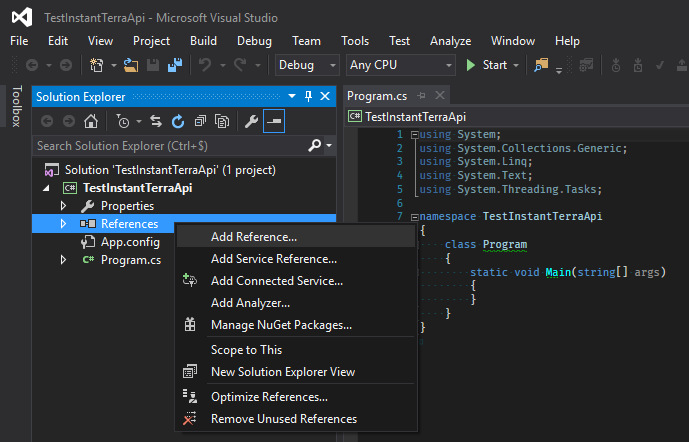Click the Pending Changes Filter clock icon
Image resolution: width=689 pixels, height=442 pixels.
point(123,121)
